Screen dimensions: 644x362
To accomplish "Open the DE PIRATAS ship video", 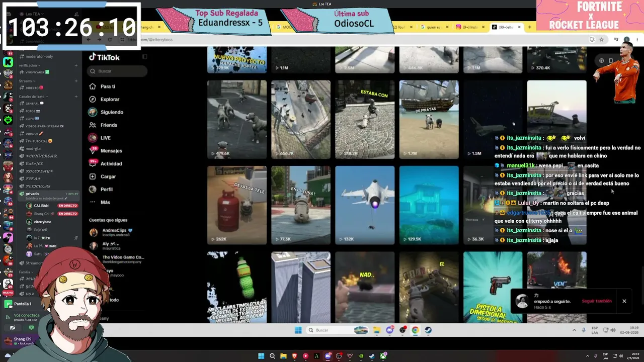I will [429, 120].
